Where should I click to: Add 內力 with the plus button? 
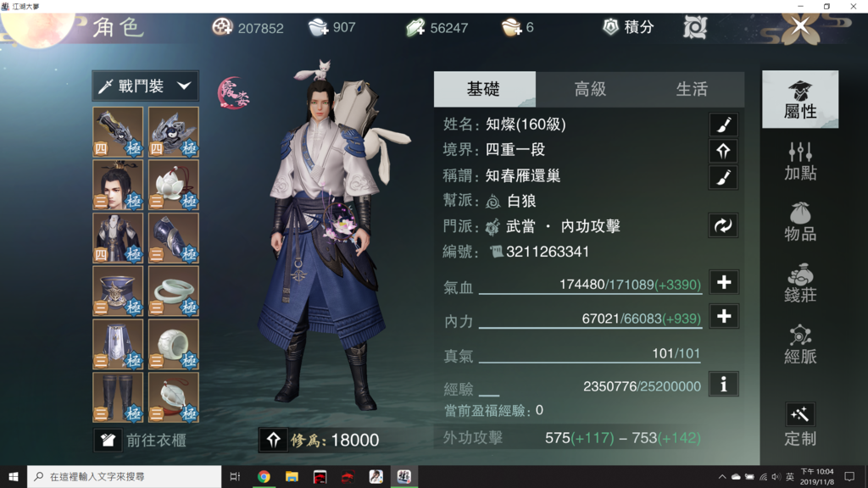[x=724, y=317]
